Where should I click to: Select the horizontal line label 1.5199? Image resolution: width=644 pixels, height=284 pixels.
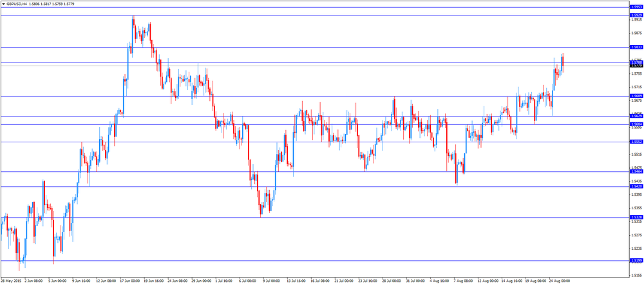tap(636, 261)
